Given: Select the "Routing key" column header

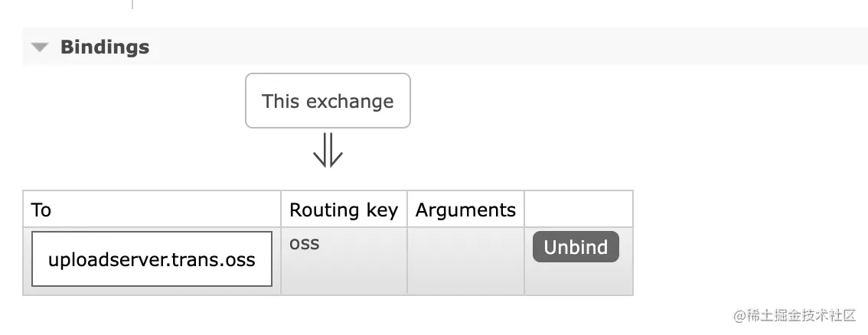Looking at the screenshot, I should click(x=343, y=210).
